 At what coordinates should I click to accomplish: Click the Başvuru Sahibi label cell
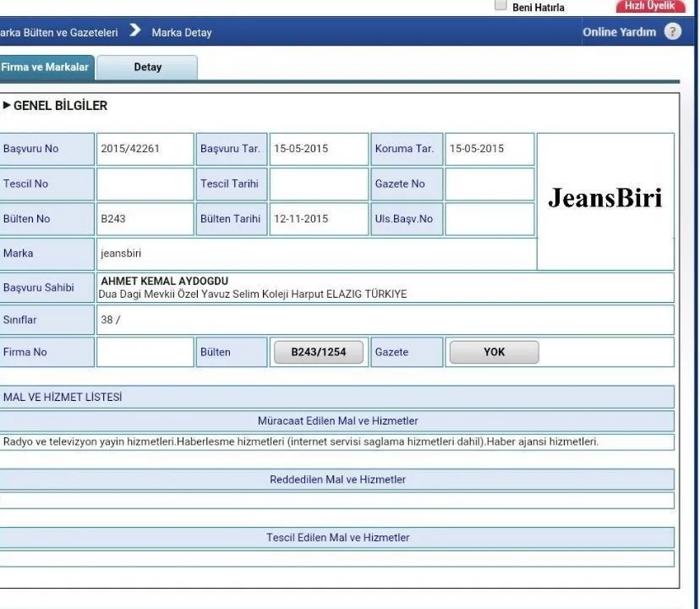pyautogui.click(x=46, y=288)
